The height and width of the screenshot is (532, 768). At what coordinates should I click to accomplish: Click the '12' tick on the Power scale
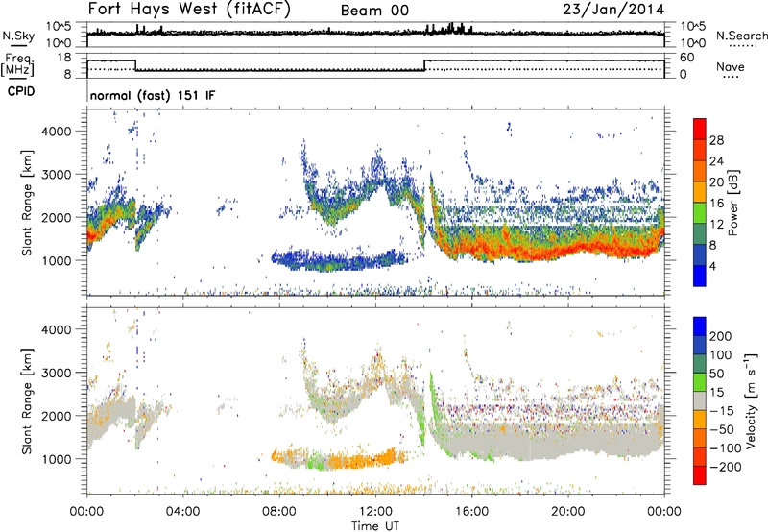[716, 225]
